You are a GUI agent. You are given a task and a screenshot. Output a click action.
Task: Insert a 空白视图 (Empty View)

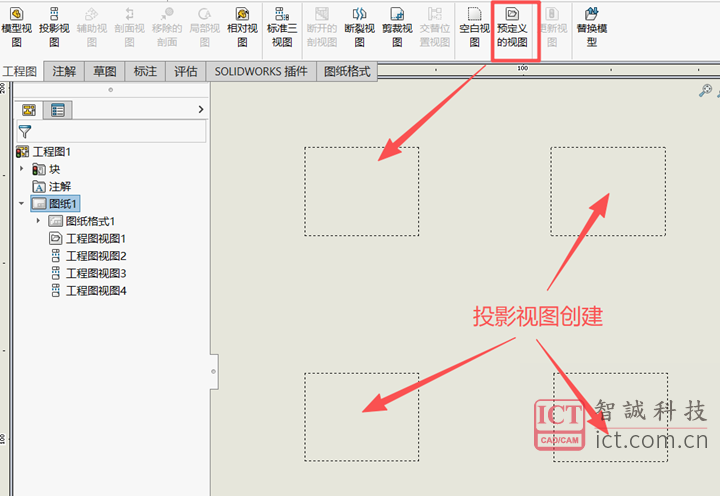point(475,27)
